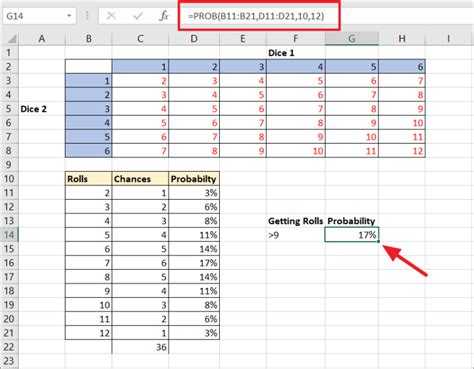The height and width of the screenshot is (369, 474).
Task: Select the Chances header cell
Action: [140, 179]
